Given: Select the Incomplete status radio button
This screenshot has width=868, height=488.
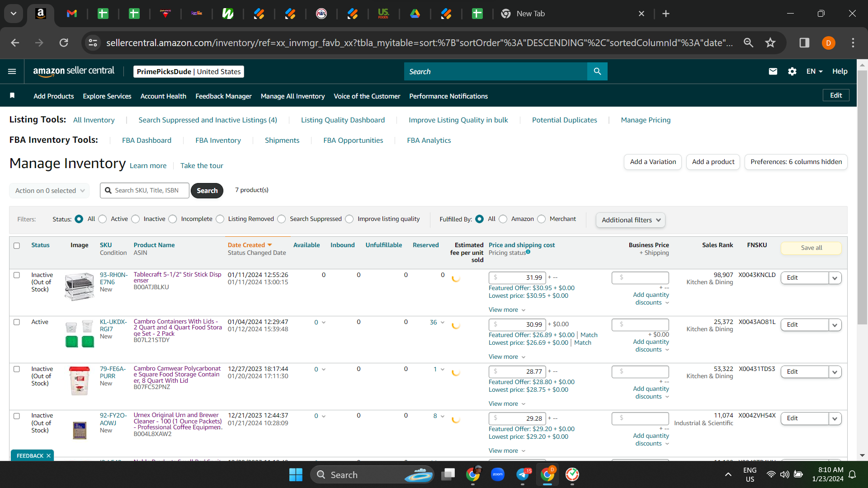Looking at the screenshot, I should coord(173,219).
